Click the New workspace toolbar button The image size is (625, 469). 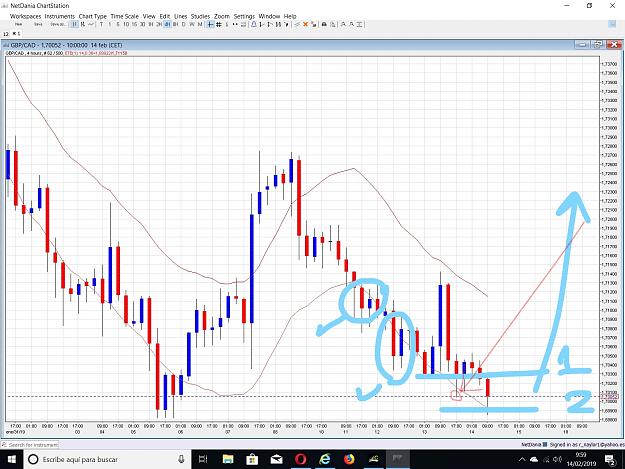[x=18, y=24]
